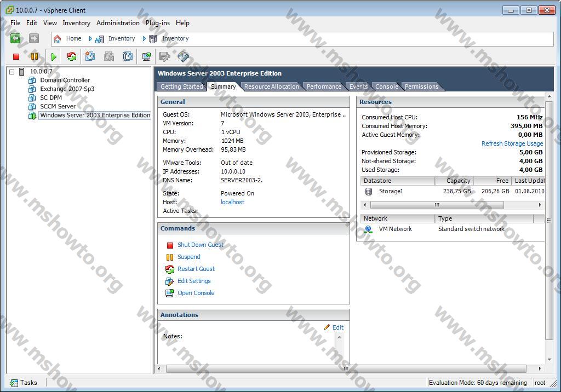Click the gray Forward navigation arrow
The image size is (561, 392).
click(34, 38)
